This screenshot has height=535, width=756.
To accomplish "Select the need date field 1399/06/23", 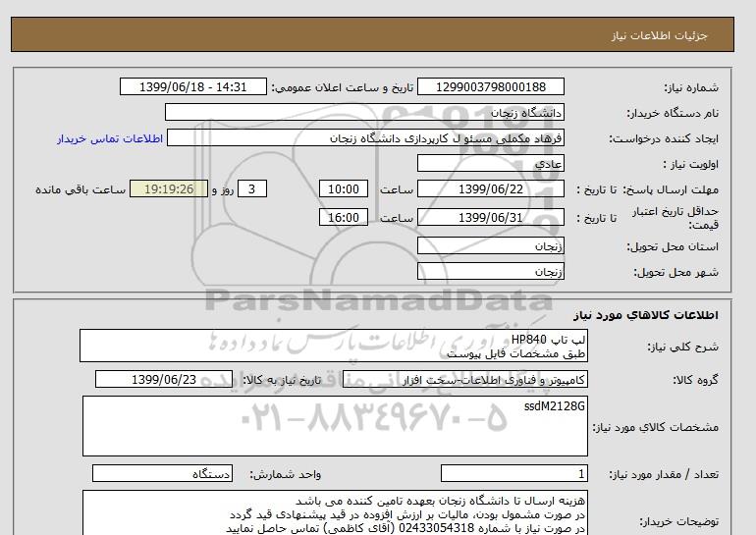I will [x=164, y=379].
